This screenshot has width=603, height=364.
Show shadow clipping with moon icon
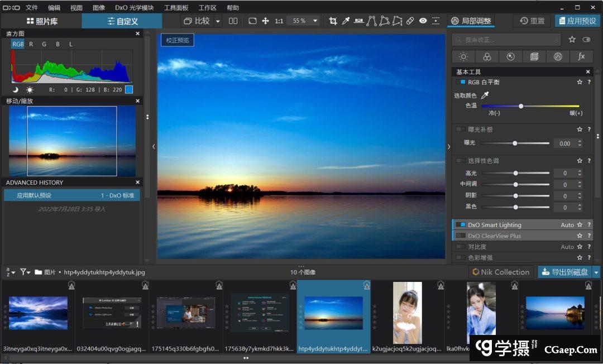tap(16, 89)
